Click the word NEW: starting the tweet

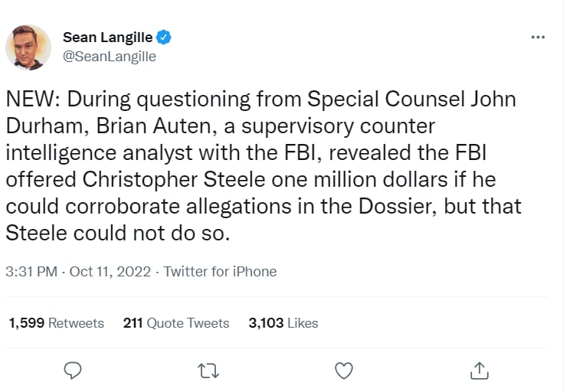click(x=33, y=100)
